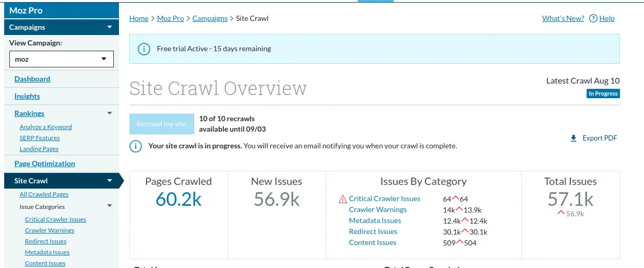
Task: Collapse the Site Crawl section arrow
Action: click(110, 181)
